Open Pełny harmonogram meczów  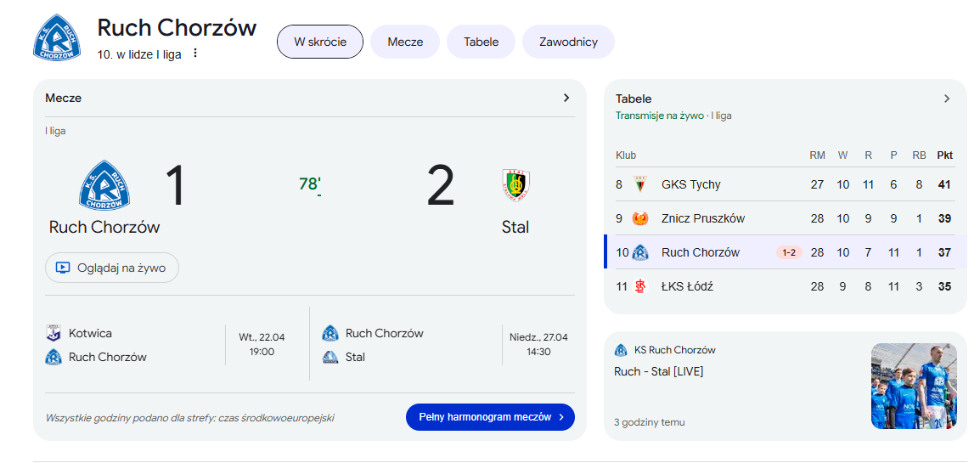click(490, 417)
